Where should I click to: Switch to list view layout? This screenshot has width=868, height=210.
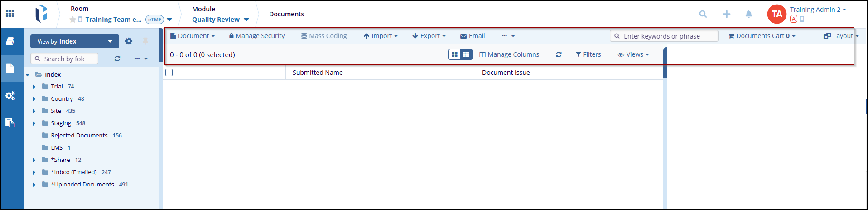point(466,54)
